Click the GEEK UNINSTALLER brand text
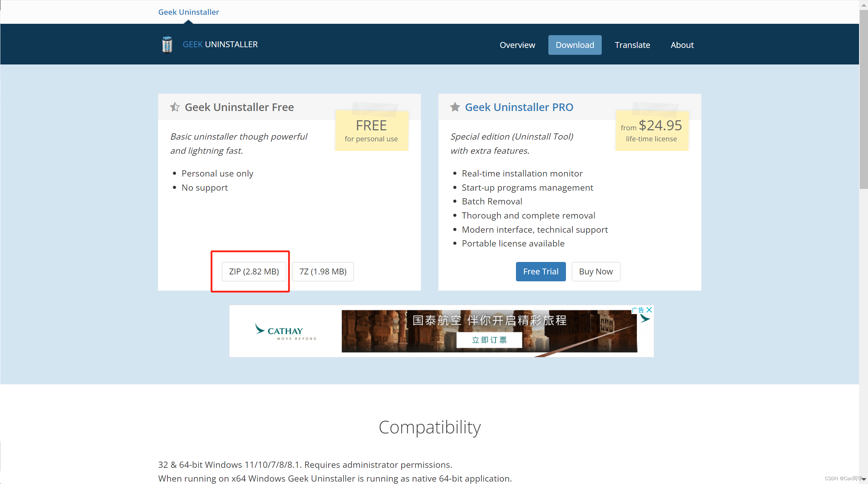Image resolution: width=868 pixels, height=484 pixels. [220, 44]
